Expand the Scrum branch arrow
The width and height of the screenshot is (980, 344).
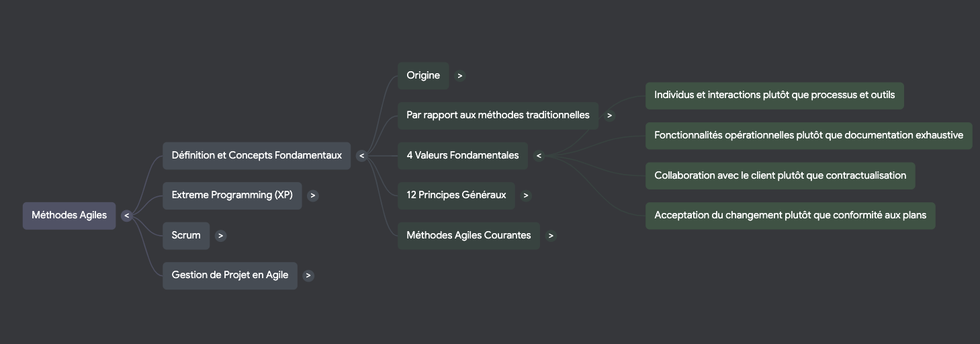[220, 236]
